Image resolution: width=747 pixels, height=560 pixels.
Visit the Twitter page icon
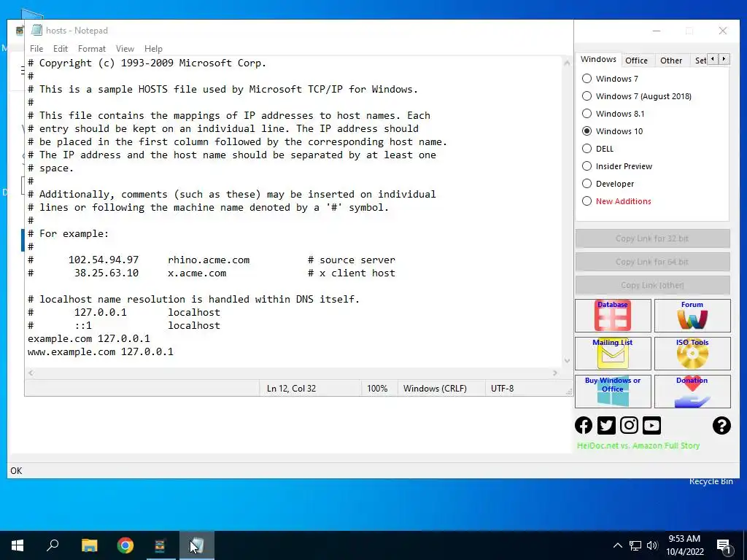(606, 425)
